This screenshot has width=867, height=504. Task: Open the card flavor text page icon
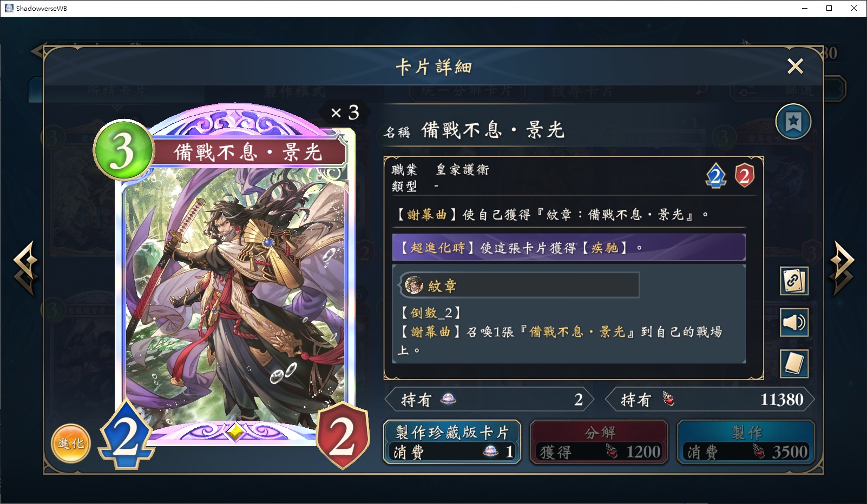794,363
